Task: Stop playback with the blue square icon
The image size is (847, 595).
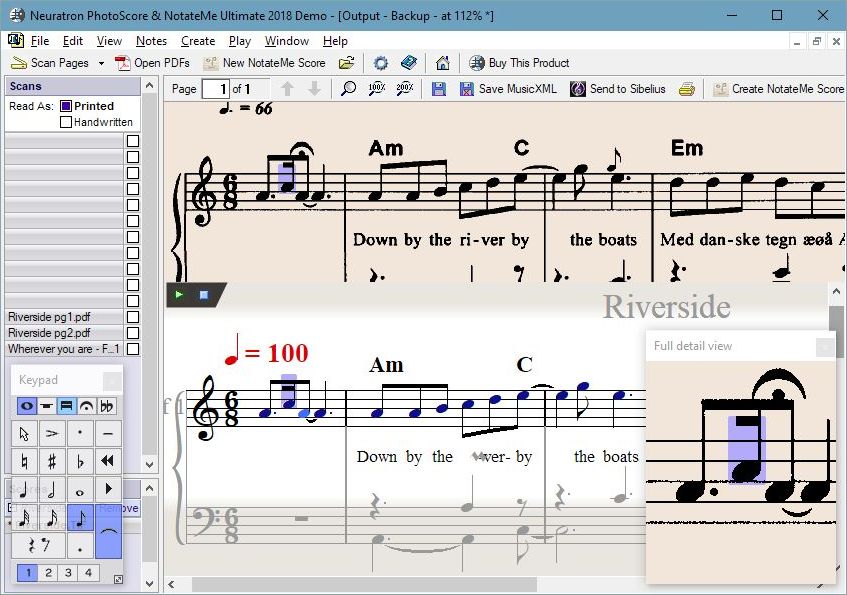Action: pos(204,295)
